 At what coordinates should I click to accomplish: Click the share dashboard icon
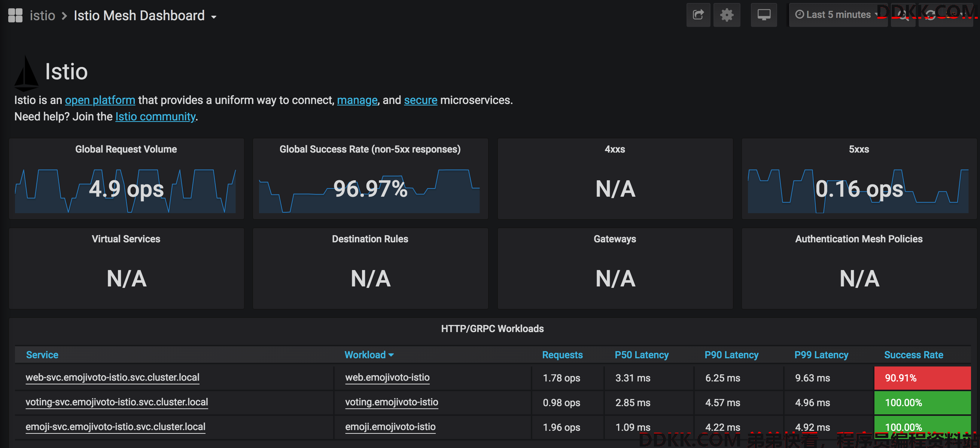(698, 15)
